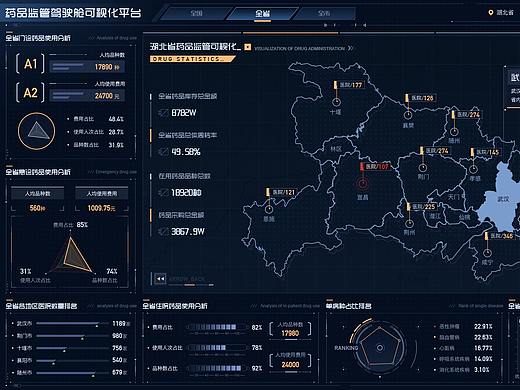The image size is (520, 390).
Task: Click the 医院/177 hospital label
Action: click(x=351, y=85)
